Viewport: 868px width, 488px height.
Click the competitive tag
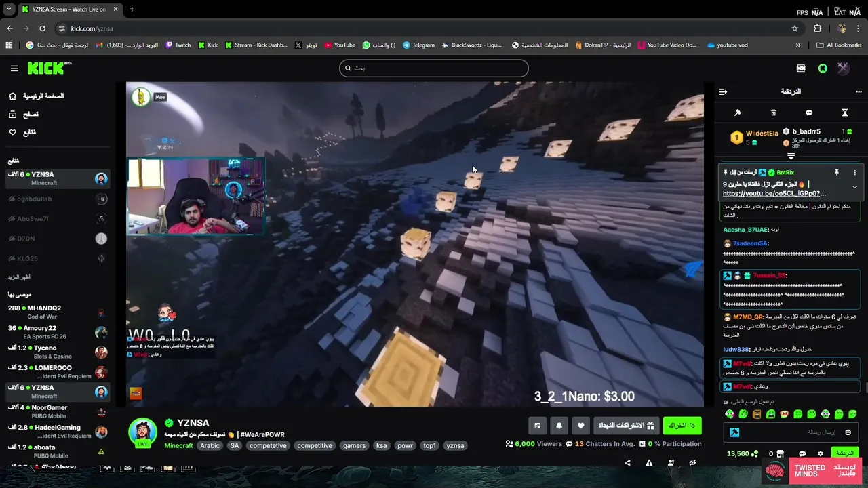click(315, 446)
